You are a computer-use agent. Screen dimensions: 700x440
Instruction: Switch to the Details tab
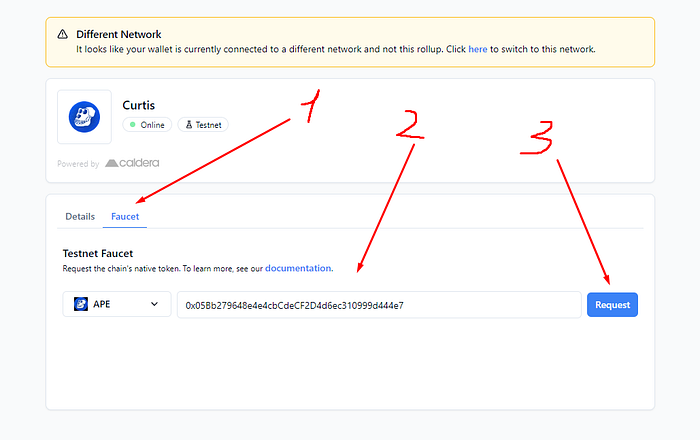coord(80,216)
